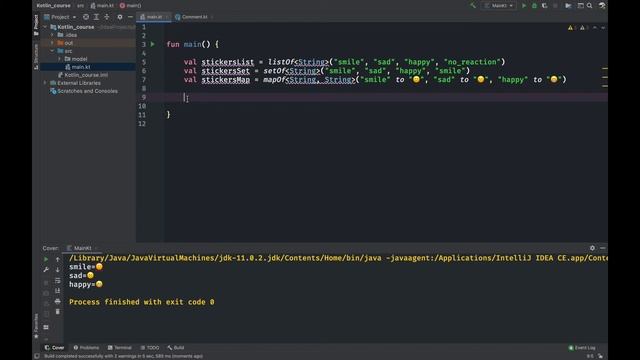Go to previous highlighted problem arrow

coord(595,28)
